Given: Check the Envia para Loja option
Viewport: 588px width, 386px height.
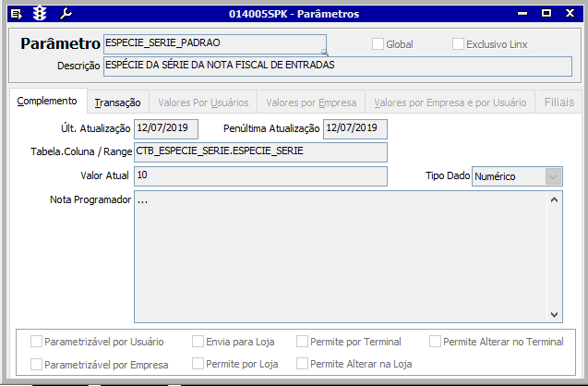Looking at the screenshot, I should coord(198,342).
